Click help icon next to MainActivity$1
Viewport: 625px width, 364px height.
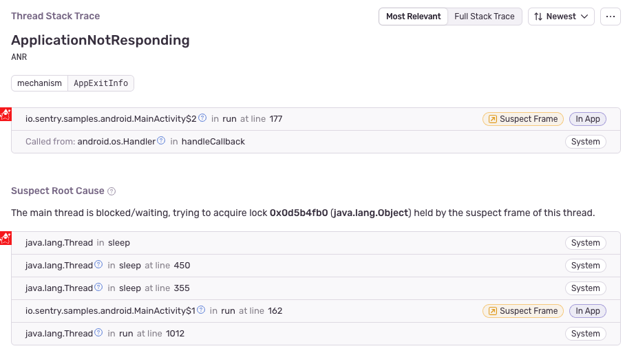[201, 310]
